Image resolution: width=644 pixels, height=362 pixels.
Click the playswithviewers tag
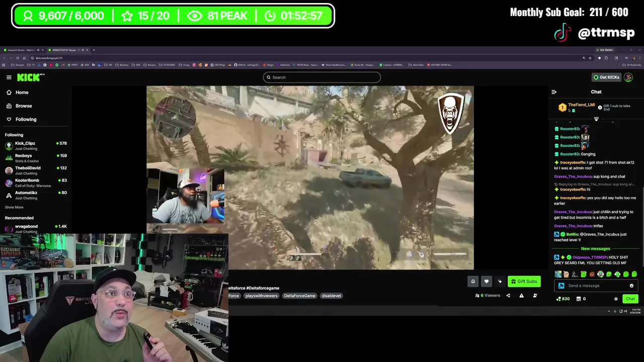[261, 296]
